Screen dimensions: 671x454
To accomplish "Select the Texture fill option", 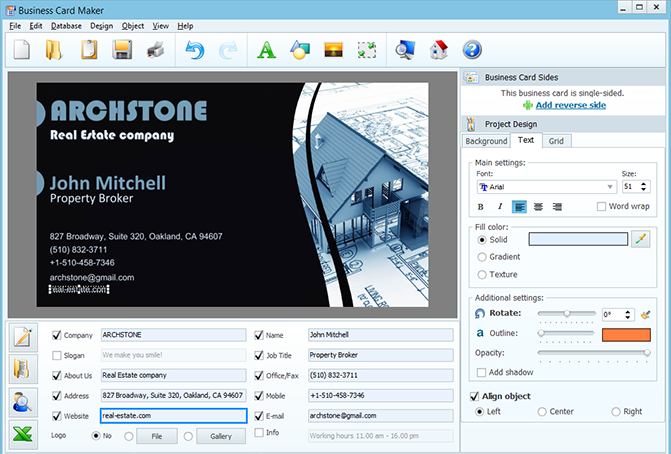I will (482, 274).
